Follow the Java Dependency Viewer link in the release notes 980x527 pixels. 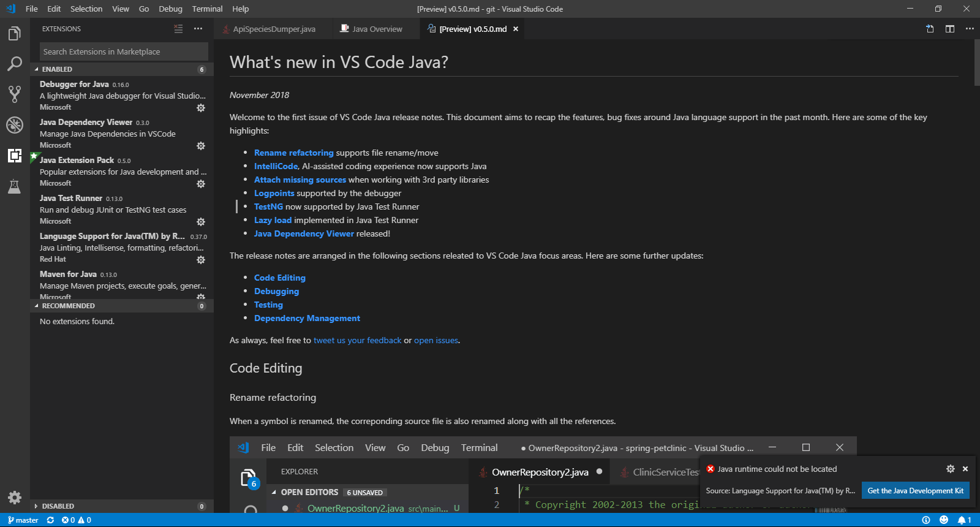click(304, 233)
